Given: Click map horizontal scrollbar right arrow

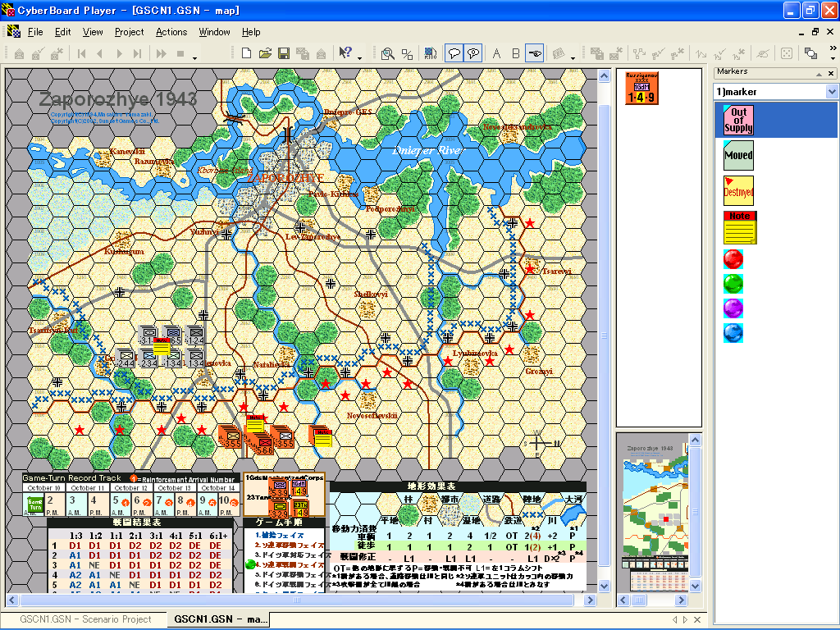Looking at the screenshot, I should (590, 600).
